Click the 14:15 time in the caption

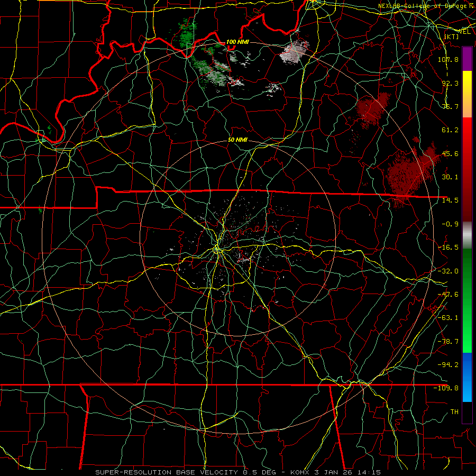coord(369,472)
